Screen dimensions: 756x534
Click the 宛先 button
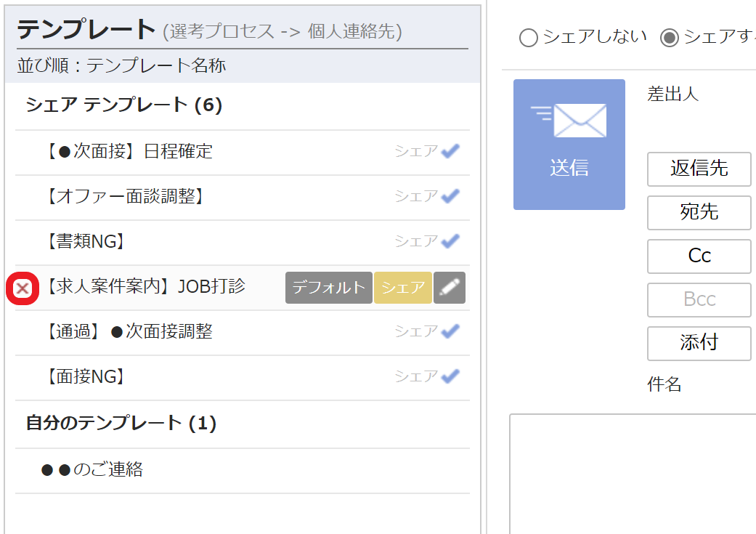(x=699, y=213)
